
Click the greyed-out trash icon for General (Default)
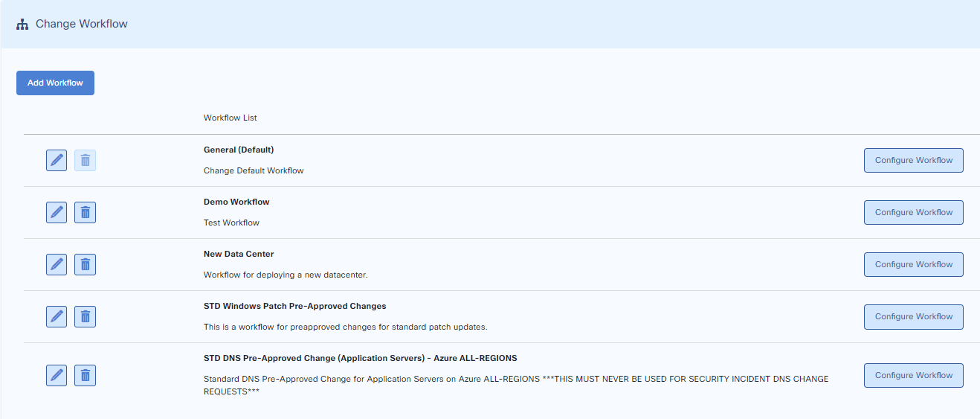click(85, 160)
